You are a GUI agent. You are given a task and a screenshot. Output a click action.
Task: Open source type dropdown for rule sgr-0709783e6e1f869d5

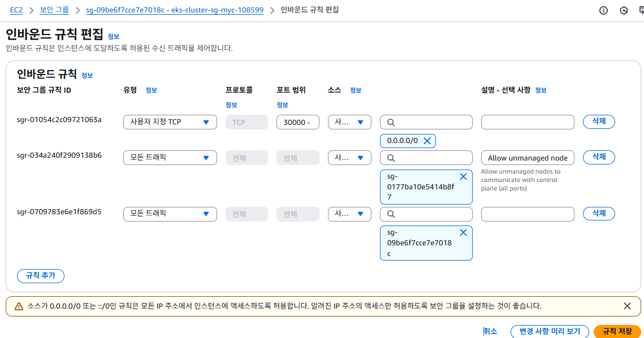[x=349, y=214]
